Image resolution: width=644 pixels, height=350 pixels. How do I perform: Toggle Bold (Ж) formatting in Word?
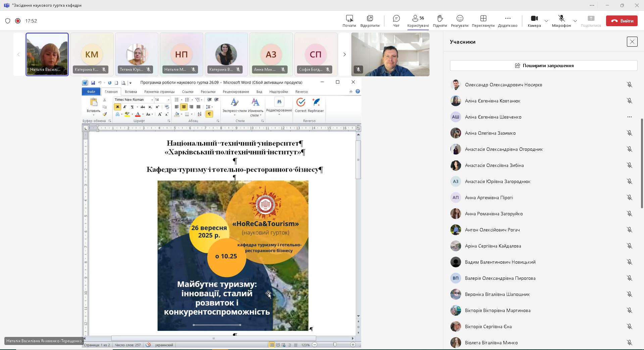point(117,107)
